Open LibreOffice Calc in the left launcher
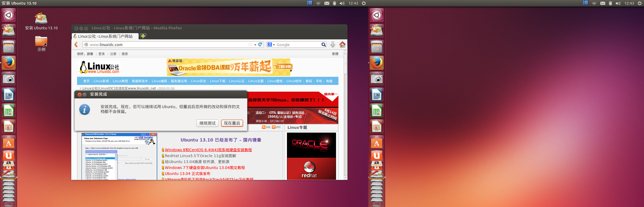Screen dimensions: 644x207 pos(9,111)
